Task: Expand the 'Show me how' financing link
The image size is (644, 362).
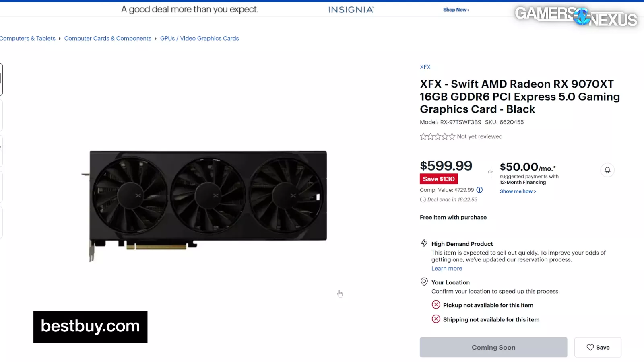Action: click(x=518, y=191)
